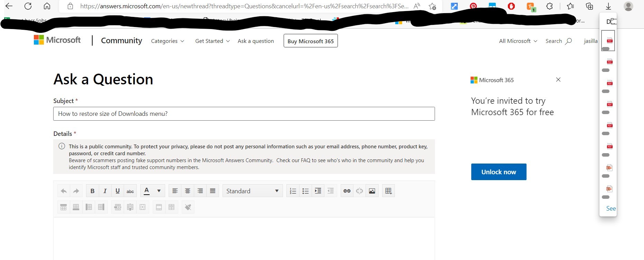644x260 pixels.
Task: Expand the Get Started menu
Action: (x=212, y=41)
